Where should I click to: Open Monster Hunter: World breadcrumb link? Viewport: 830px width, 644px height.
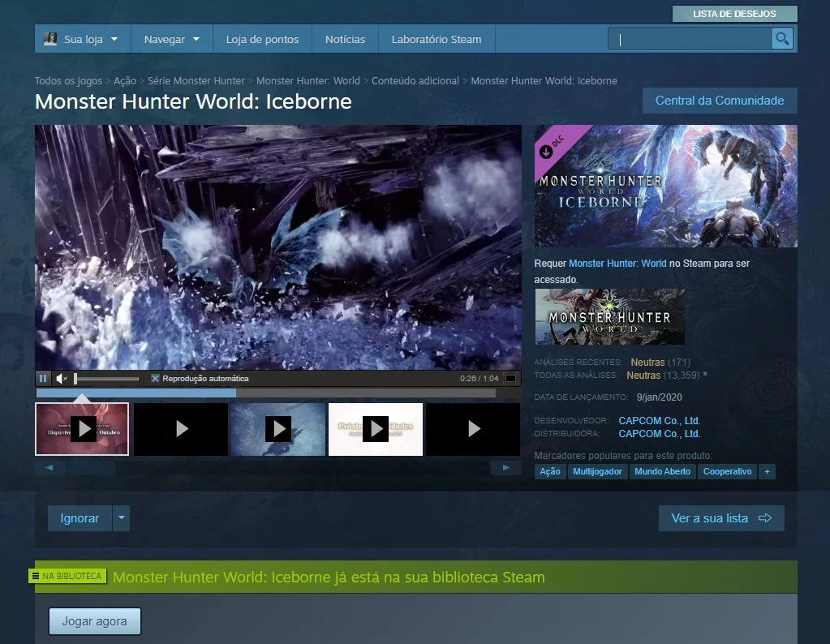308,80
